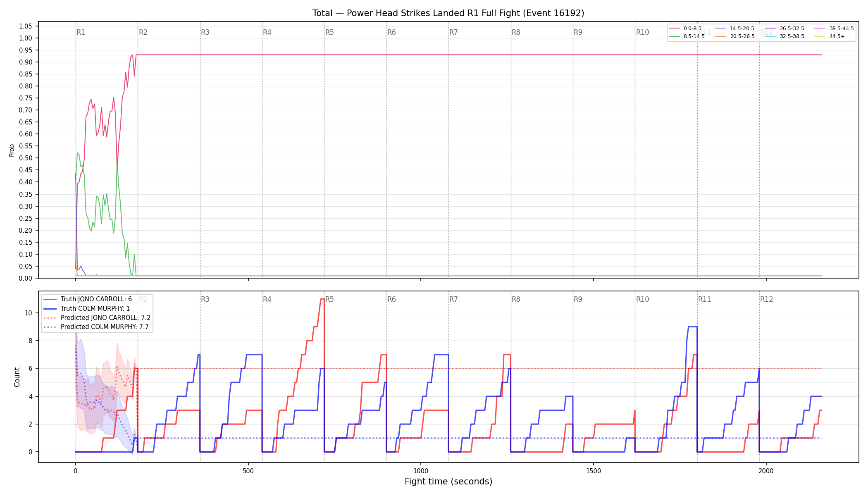
Task: Click the R5 round marker in count chart
Action: [329, 299]
